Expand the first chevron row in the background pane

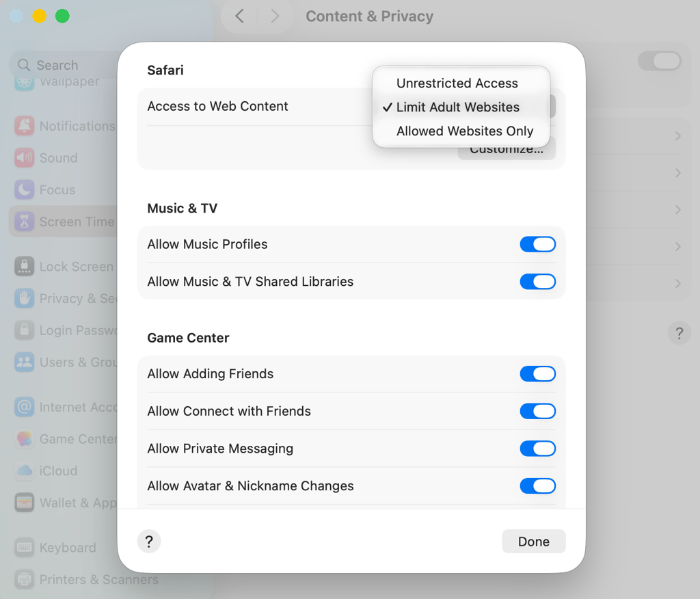point(677,136)
